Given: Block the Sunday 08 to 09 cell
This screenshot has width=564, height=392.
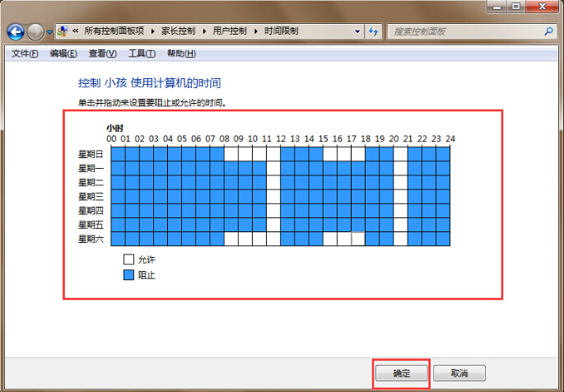Looking at the screenshot, I should (x=231, y=153).
